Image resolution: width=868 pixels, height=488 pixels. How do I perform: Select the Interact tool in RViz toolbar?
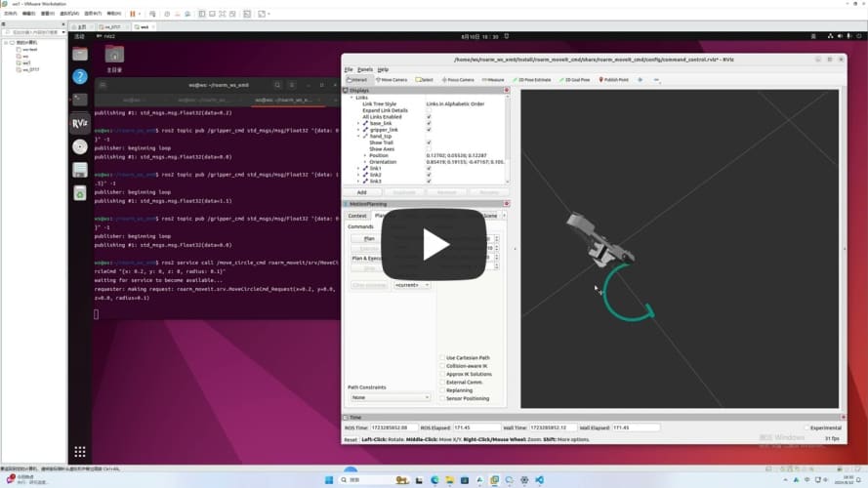coord(357,80)
